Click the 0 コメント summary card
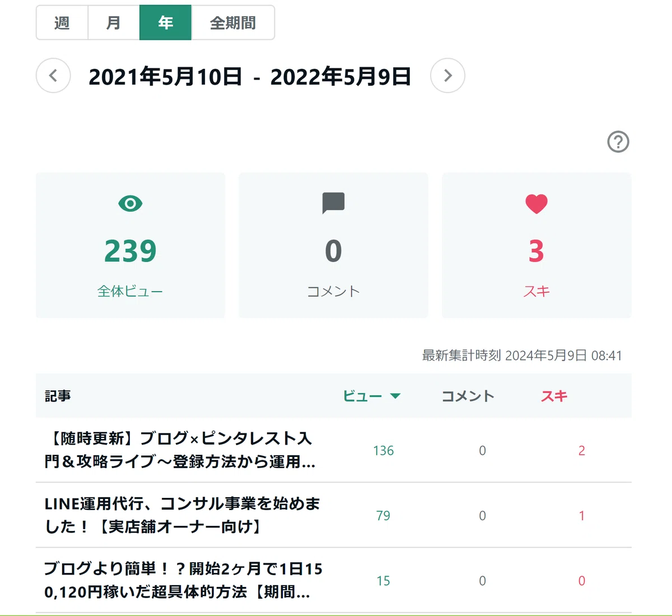This screenshot has height=616, width=672. click(333, 245)
